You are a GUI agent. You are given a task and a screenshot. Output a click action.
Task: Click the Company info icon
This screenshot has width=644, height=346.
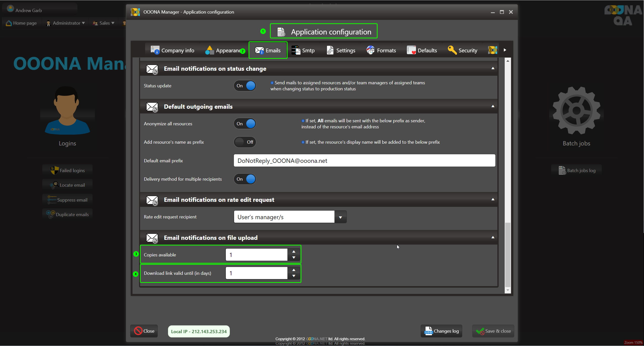click(155, 50)
